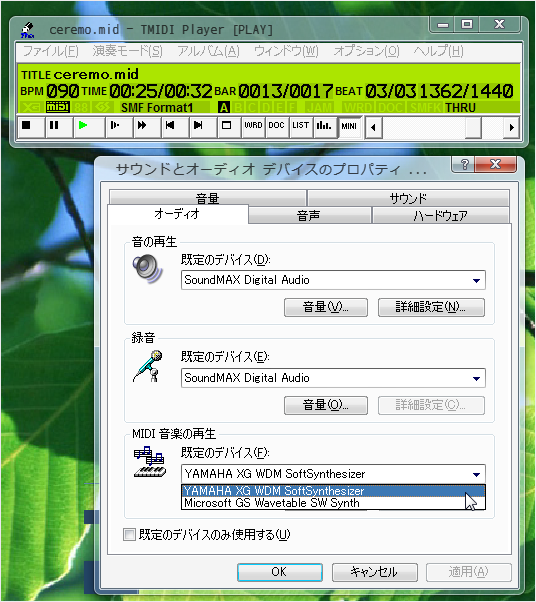Click the title ceremo.mid text
The height and width of the screenshot is (602, 536).
click(x=96, y=74)
